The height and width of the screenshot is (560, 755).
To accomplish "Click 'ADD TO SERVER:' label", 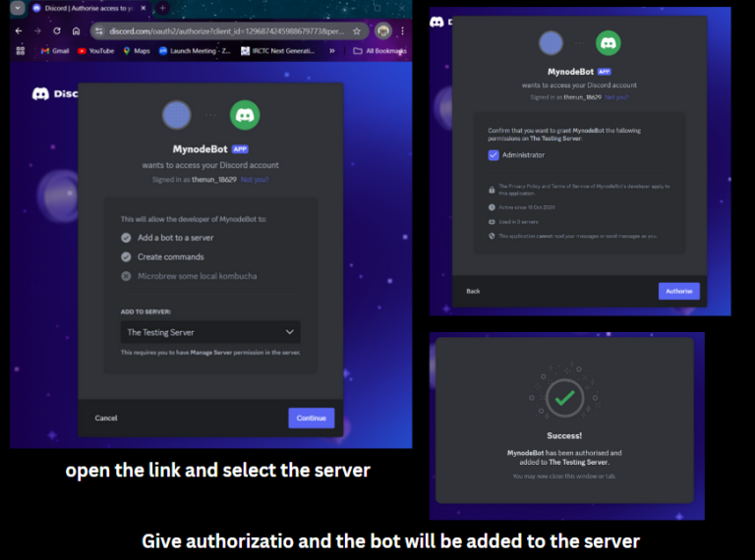I will point(145,311).
